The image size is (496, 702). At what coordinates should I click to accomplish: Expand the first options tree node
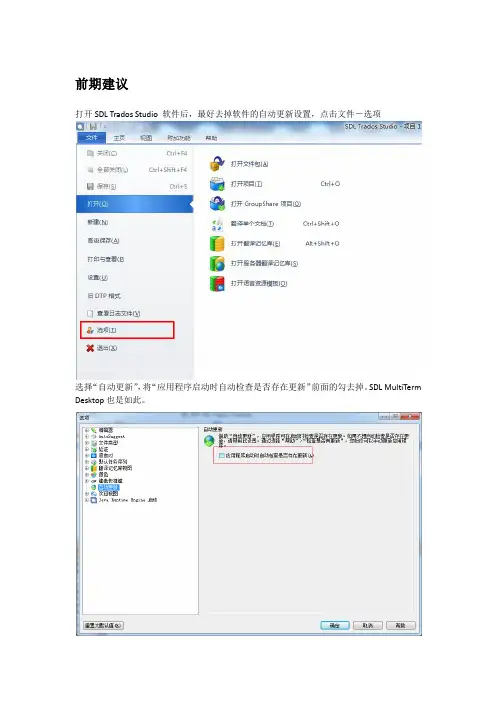point(86,430)
